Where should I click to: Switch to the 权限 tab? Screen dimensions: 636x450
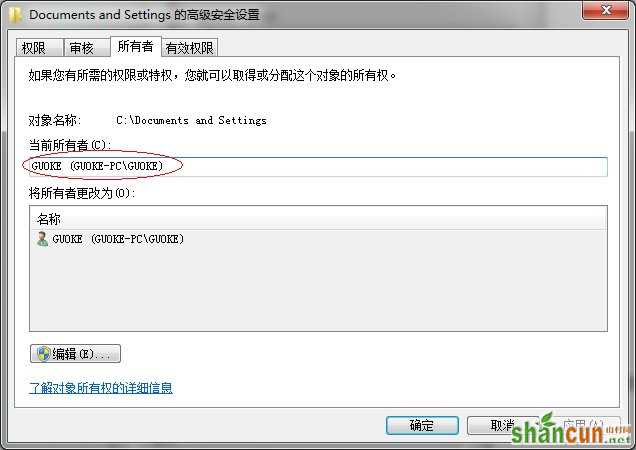tap(39, 48)
